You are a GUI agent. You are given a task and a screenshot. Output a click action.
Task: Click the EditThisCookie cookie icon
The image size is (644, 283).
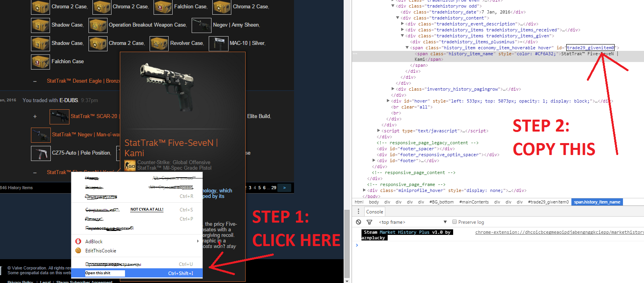[x=78, y=250]
